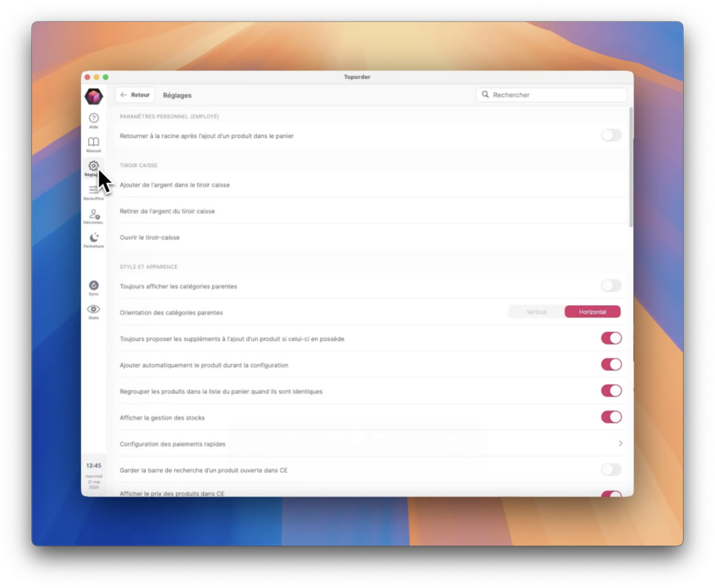Turn off Regrouper les produits toggle
This screenshot has width=715, height=588.
pos(611,390)
